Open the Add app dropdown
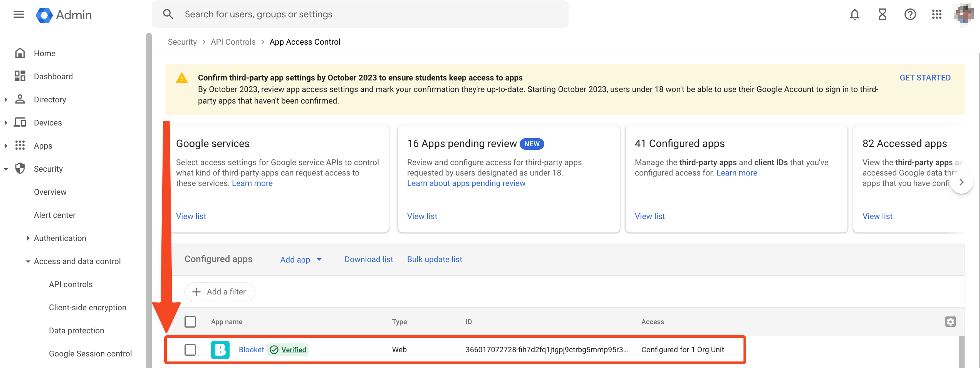 [x=301, y=259]
